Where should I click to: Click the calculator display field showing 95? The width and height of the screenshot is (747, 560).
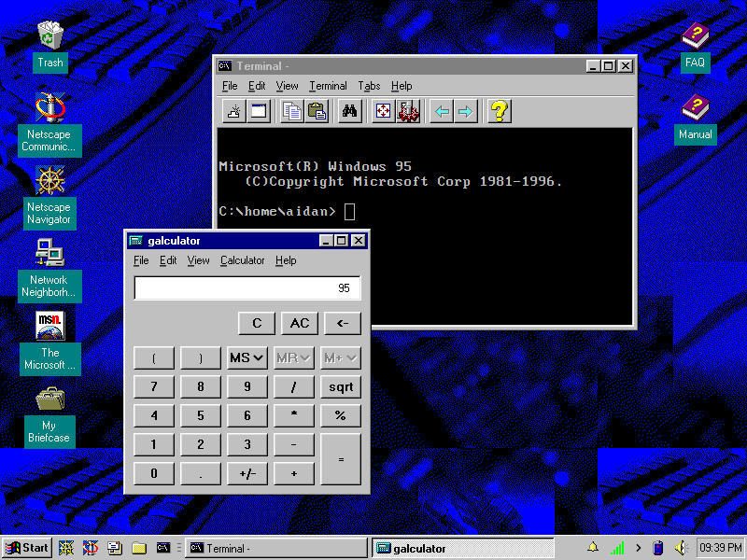[247, 288]
